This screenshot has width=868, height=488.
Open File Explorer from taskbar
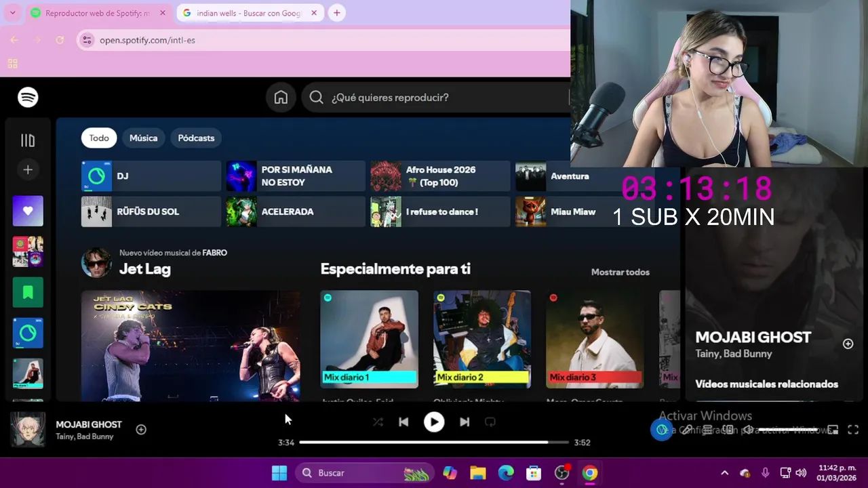pyautogui.click(x=478, y=473)
